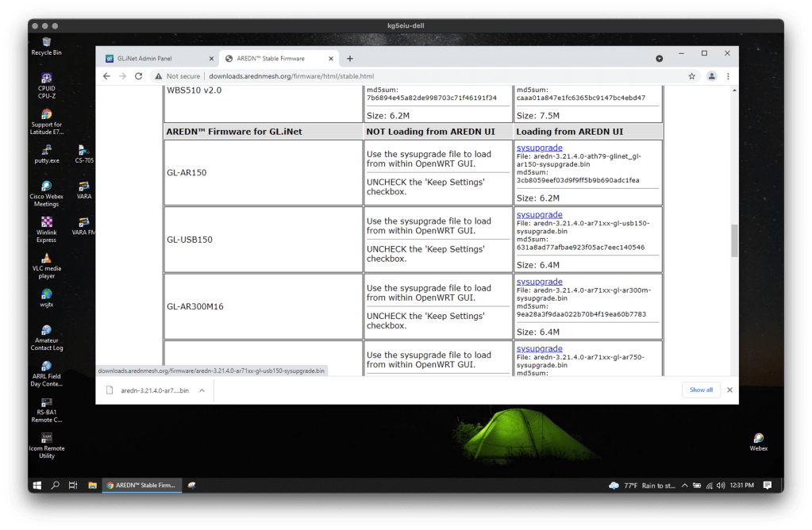Screen dimensions: 812x530
Task: Open the Chrome profile avatar icon
Action: [x=711, y=76]
